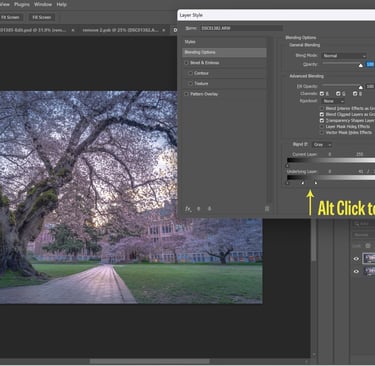The height and width of the screenshot is (366, 375).
Task: Select Blending Options in the styles list
Action: pyautogui.click(x=224, y=52)
